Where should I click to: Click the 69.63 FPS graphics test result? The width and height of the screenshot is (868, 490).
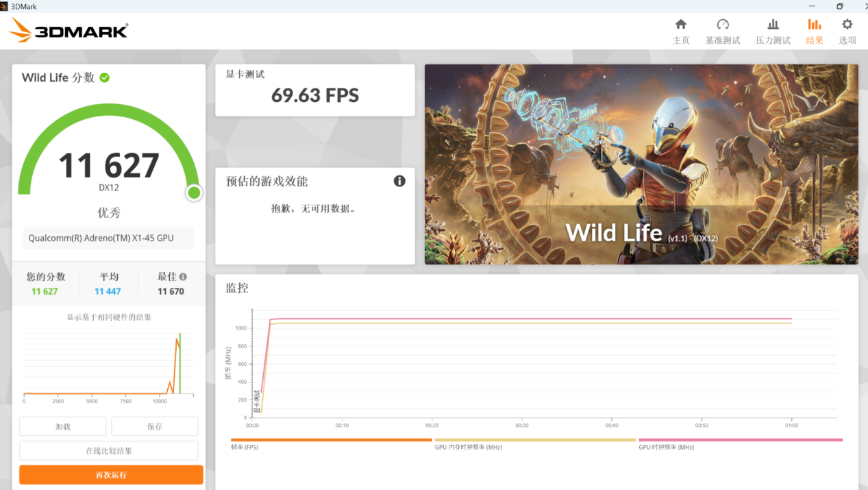315,95
